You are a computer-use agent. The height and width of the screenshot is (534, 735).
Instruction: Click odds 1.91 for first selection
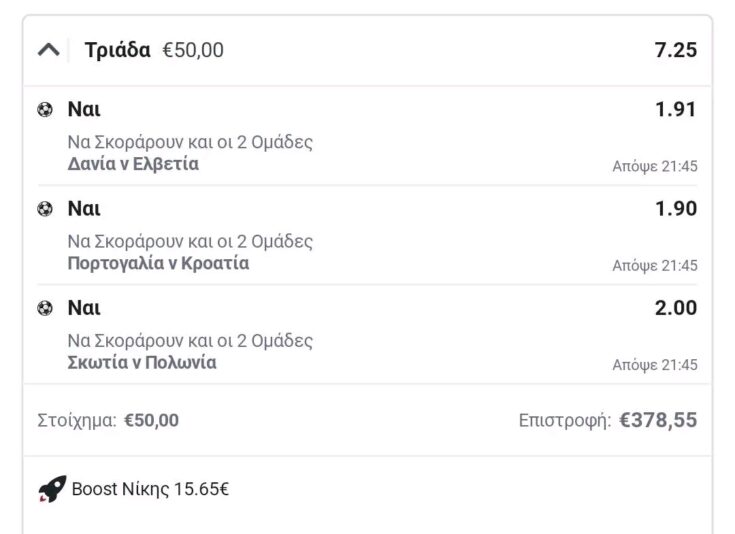point(676,110)
